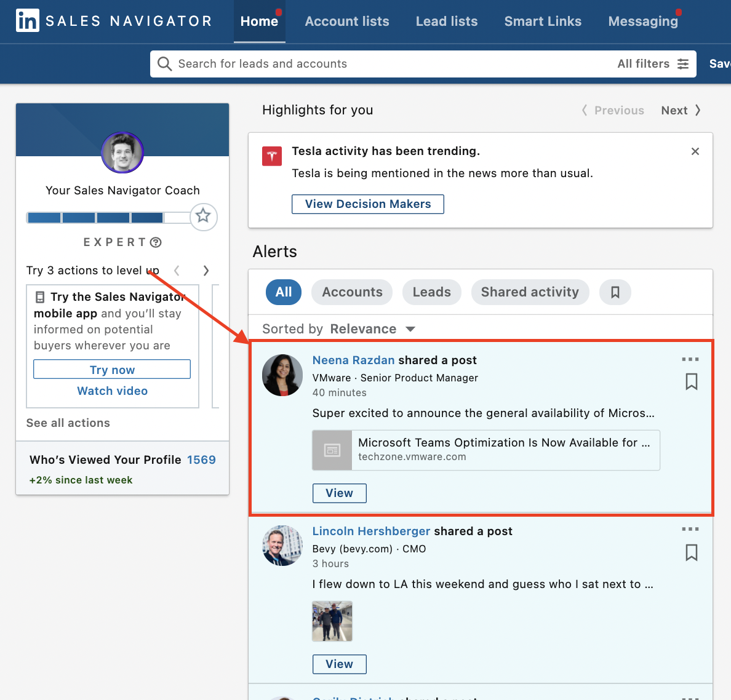Open the Microsoft Teams Optimization article link

pyautogui.click(x=486, y=450)
